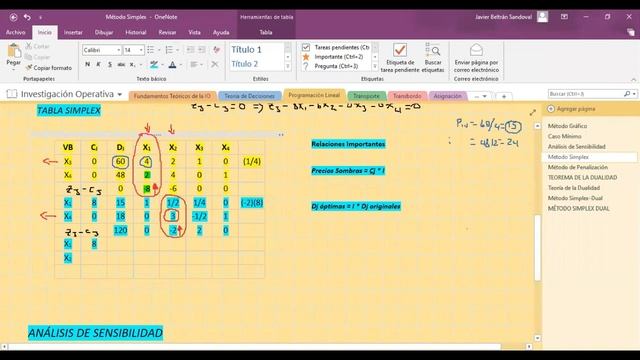Image resolution: width=640 pixels, height=360 pixels.
Task: Open the Análisis de Sensibilidad page
Action: pyautogui.click(x=576, y=147)
